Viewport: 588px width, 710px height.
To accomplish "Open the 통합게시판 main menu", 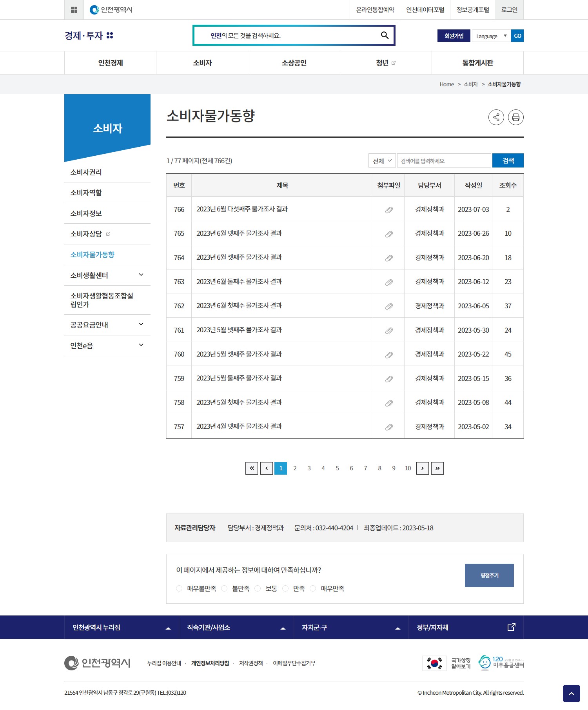I will (477, 63).
